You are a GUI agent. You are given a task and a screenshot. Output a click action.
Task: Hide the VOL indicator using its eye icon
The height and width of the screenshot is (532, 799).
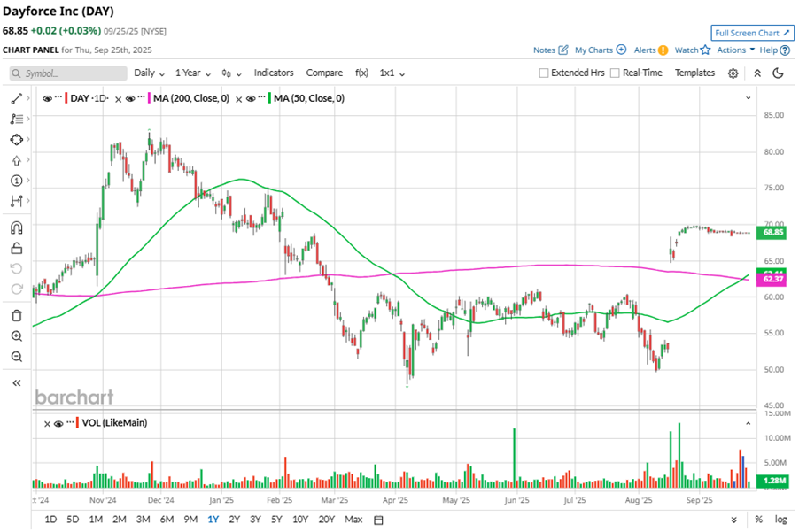pyautogui.click(x=58, y=423)
